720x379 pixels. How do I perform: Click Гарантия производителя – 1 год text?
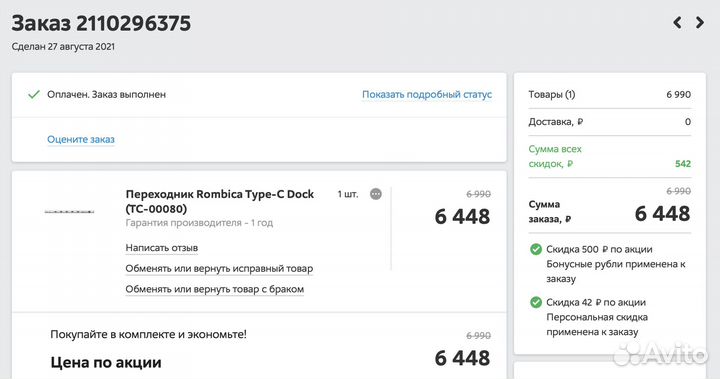tap(199, 223)
